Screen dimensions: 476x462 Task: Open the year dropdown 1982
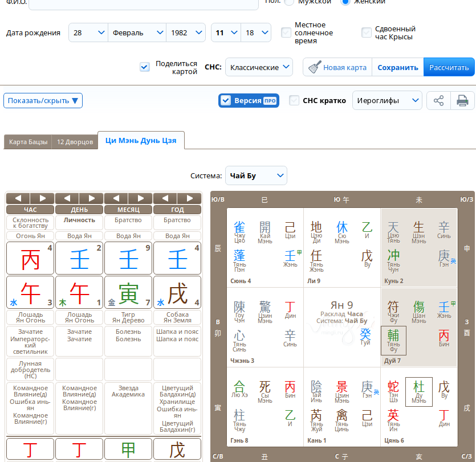[186, 32]
